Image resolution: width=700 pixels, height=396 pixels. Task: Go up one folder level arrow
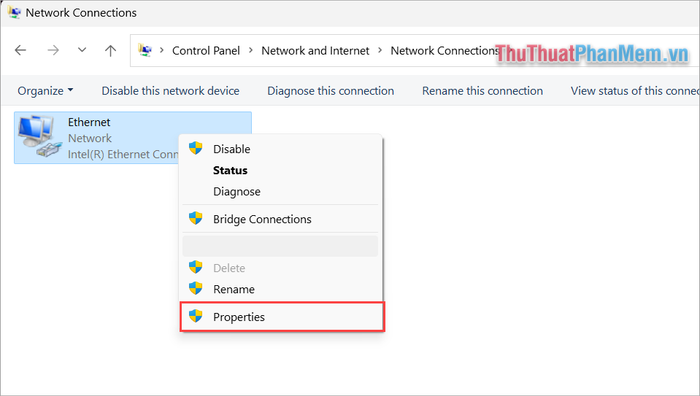(110, 50)
